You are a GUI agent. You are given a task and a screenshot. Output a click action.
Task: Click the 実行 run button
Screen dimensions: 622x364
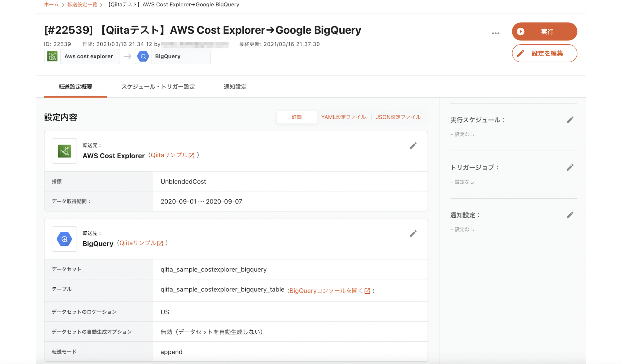(544, 32)
